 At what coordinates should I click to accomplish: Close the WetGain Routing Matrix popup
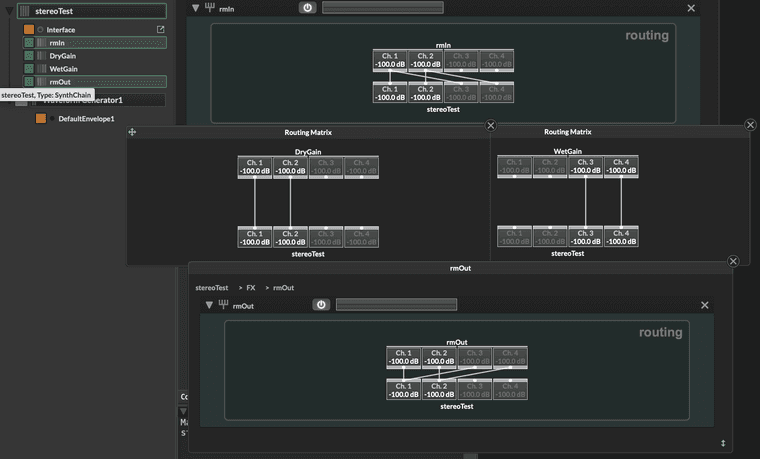pyautogui.click(x=750, y=125)
